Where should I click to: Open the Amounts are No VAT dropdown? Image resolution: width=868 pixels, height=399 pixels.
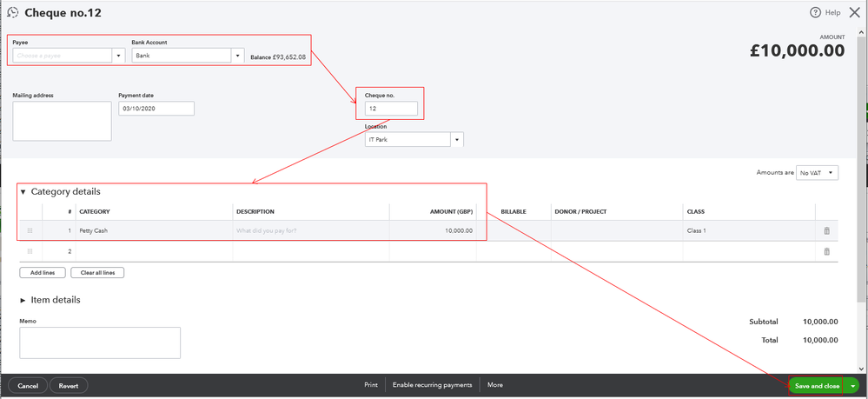click(817, 173)
